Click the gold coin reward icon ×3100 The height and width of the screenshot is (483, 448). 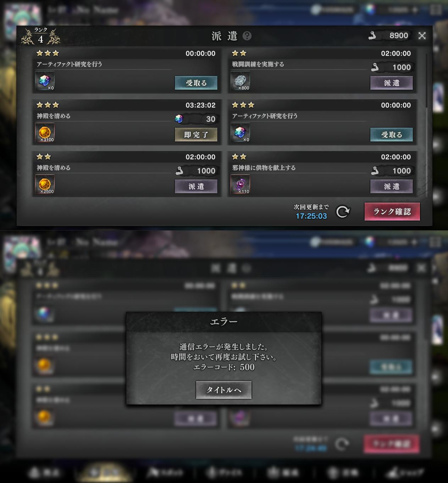45,133
